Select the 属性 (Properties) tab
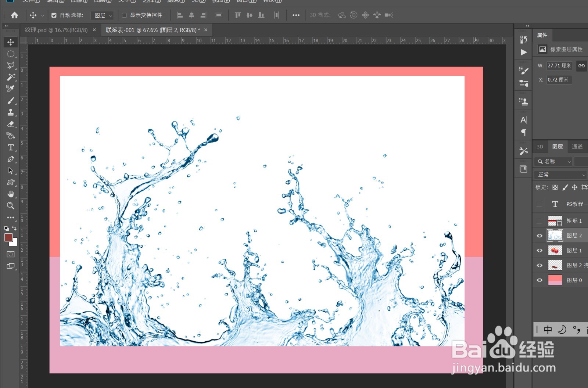Viewport: 588px width, 388px height. pos(542,35)
